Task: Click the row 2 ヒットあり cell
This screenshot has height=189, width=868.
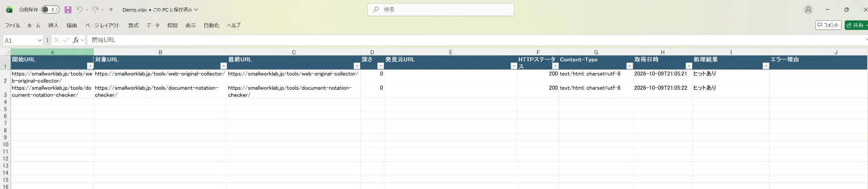Action: [731, 77]
